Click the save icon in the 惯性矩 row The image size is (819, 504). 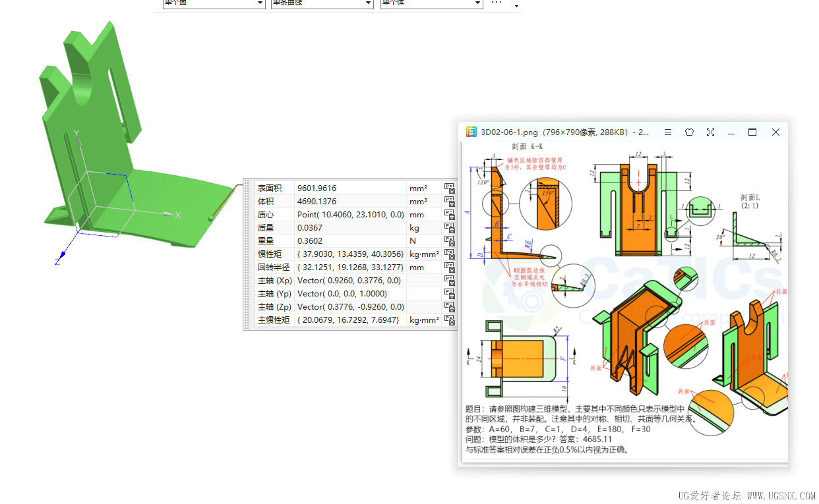[x=450, y=254]
